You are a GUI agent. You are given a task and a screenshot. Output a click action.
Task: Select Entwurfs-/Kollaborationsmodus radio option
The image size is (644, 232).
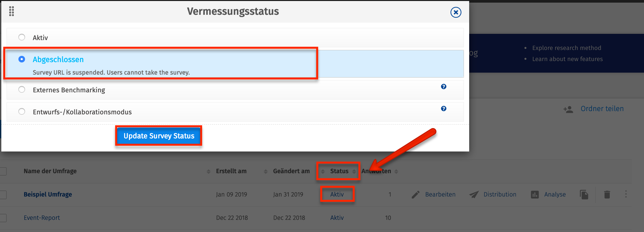(22, 111)
